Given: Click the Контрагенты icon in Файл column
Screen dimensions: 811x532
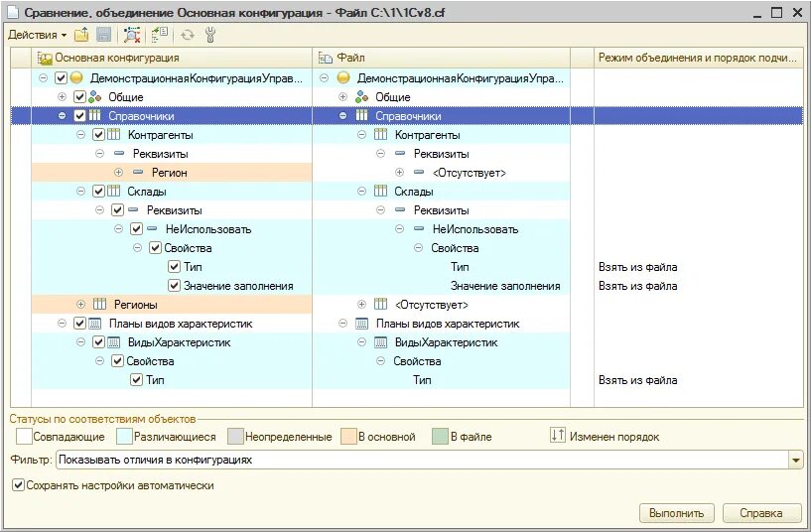Looking at the screenshot, I should click(380, 135).
